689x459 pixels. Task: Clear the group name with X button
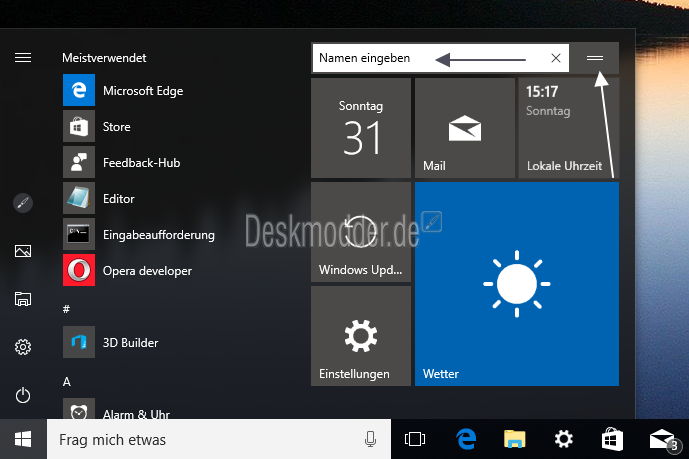[556, 58]
